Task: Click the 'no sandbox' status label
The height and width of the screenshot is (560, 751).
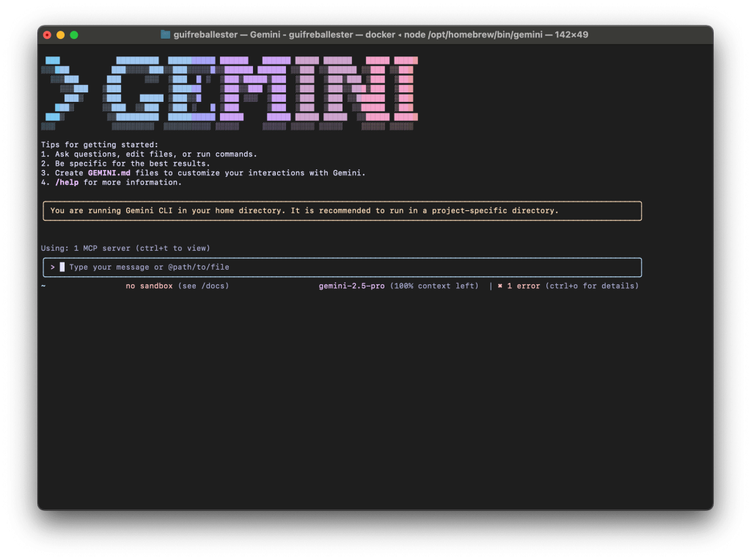Action: 149,286
